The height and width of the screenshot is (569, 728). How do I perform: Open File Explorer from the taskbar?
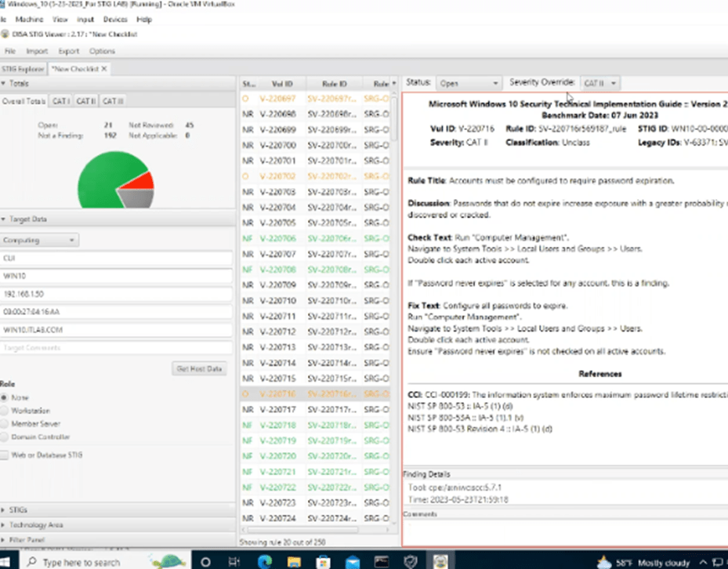[293, 561]
